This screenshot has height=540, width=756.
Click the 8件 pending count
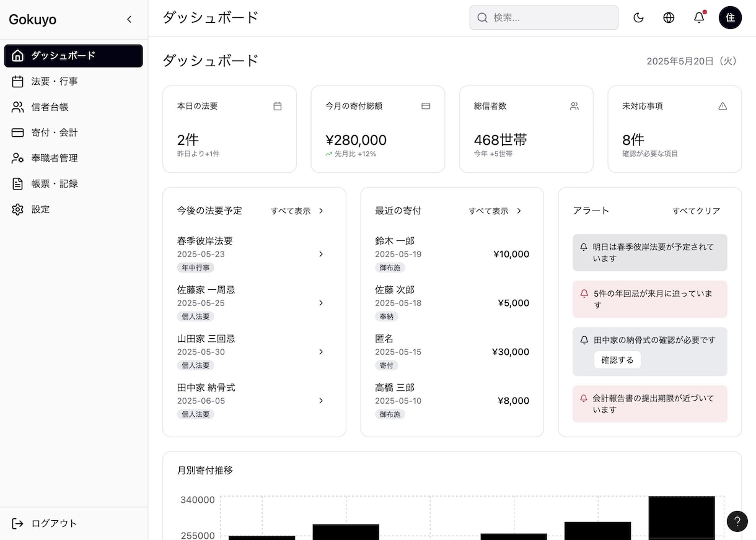click(633, 140)
